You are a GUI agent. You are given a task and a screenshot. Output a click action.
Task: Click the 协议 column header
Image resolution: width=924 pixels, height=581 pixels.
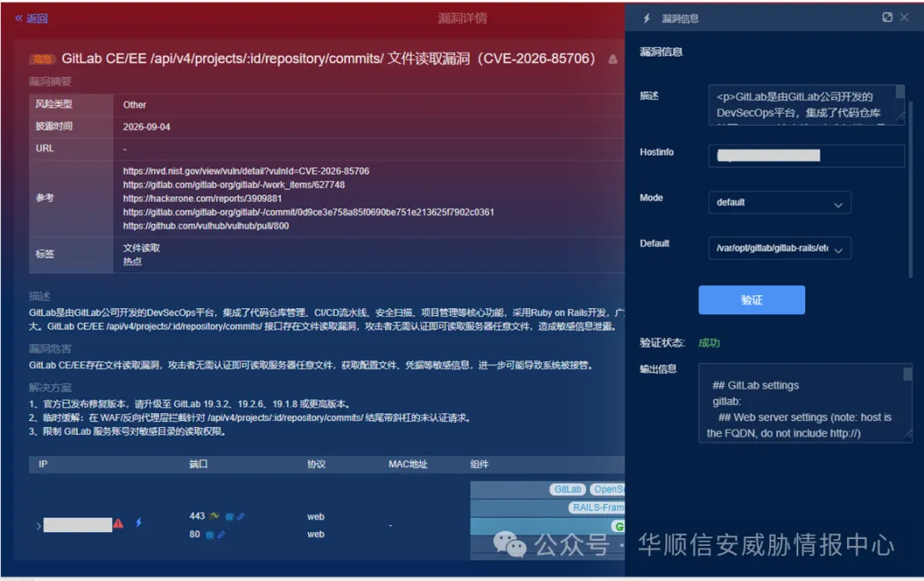(x=317, y=465)
